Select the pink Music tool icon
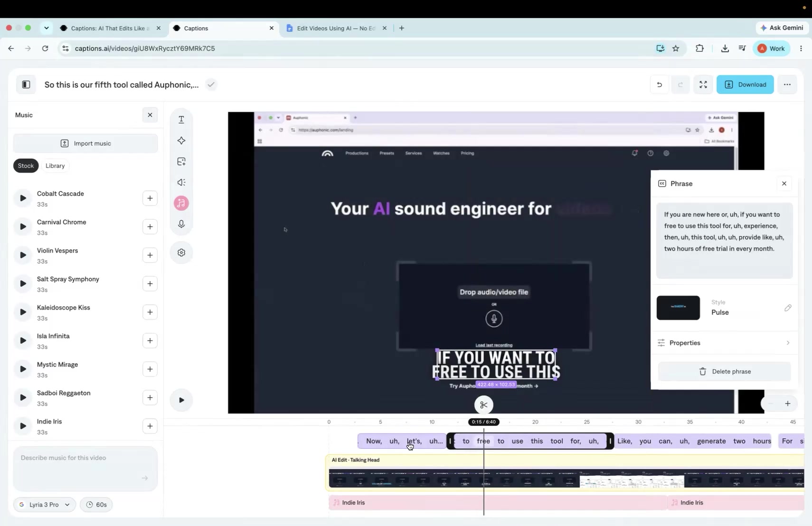This screenshot has width=812, height=526. point(181,203)
